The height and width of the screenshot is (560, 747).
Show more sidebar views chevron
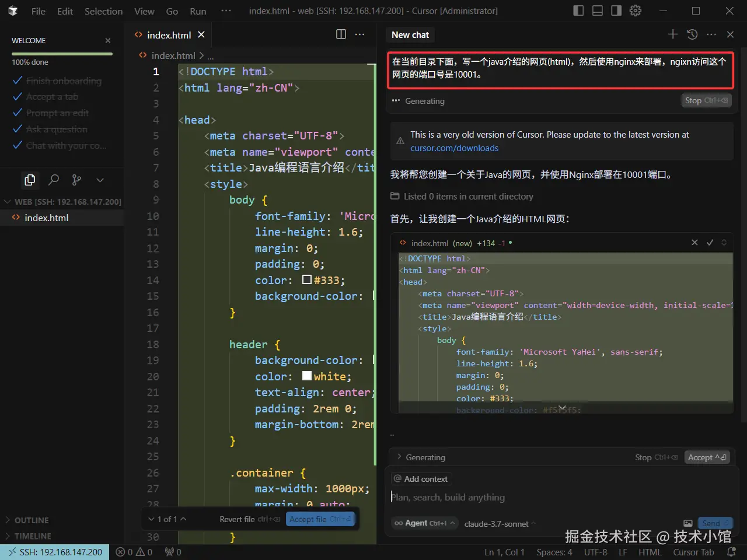[100, 180]
